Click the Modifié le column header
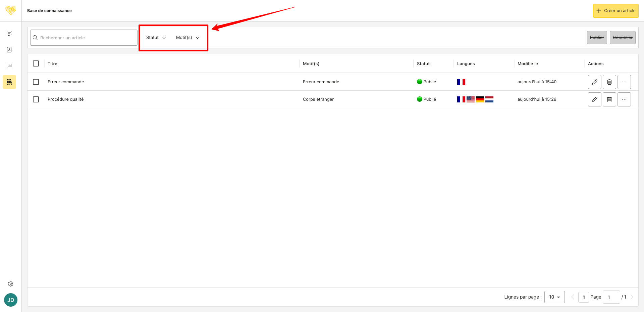Screen dimensions: 644x312 (x=528, y=64)
